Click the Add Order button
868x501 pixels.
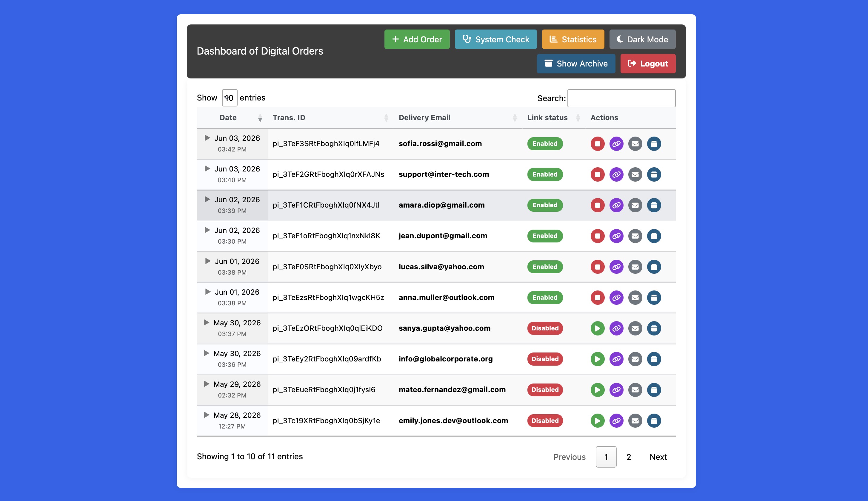click(x=417, y=39)
